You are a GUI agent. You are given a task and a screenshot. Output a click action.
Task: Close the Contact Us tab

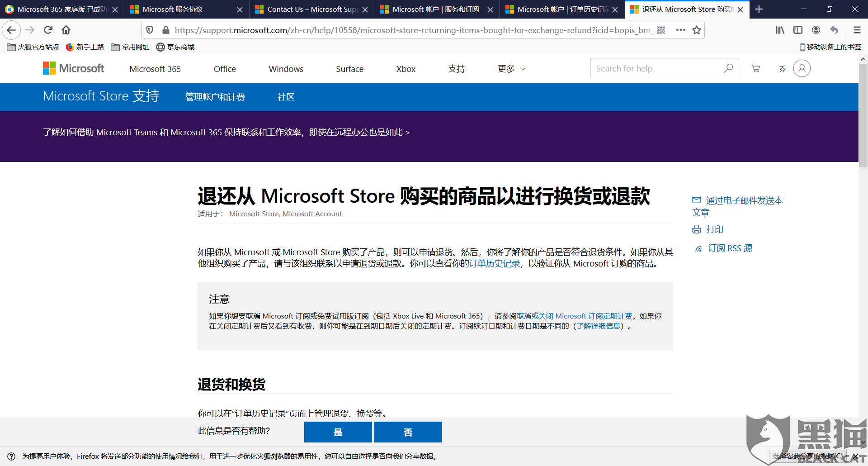(365, 10)
